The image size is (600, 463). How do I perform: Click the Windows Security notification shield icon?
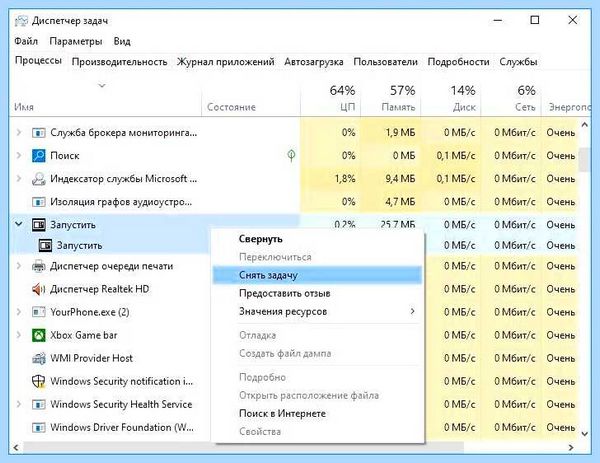[38, 381]
